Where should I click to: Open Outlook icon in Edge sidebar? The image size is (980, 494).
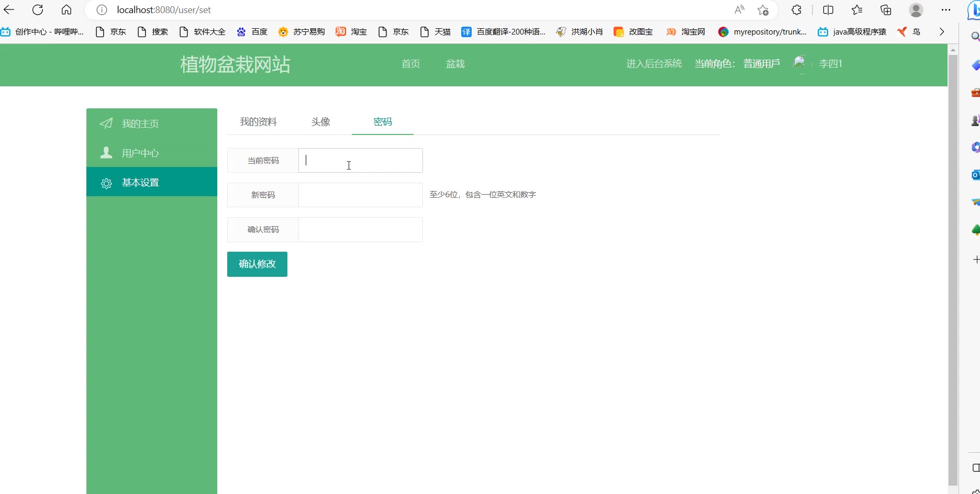(976, 175)
